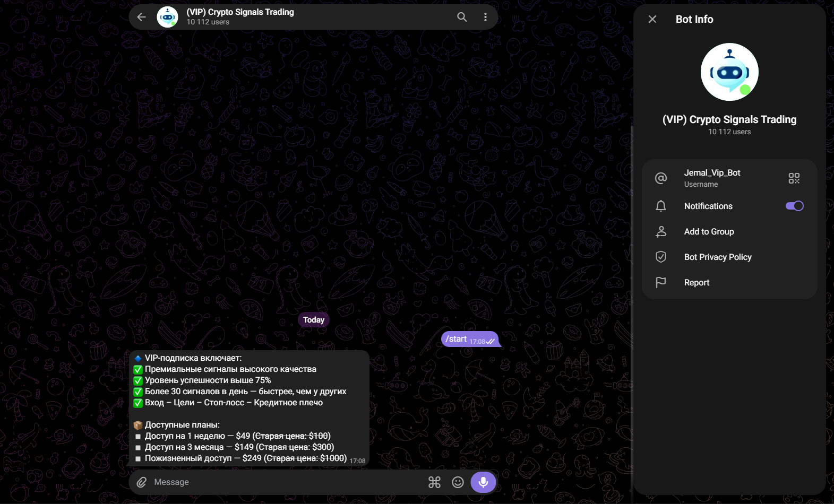Click the Today date badge
834x504 pixels.
coord(314,320)
